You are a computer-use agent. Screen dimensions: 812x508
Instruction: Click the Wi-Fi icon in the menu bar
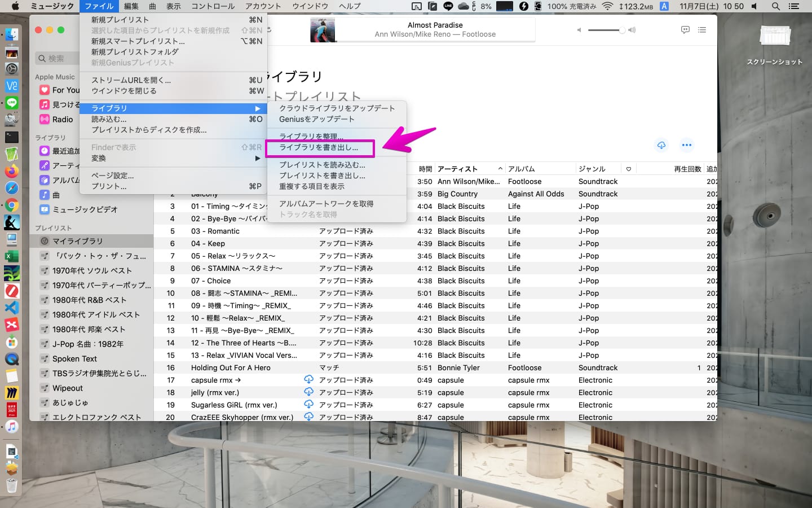(607, 6)
